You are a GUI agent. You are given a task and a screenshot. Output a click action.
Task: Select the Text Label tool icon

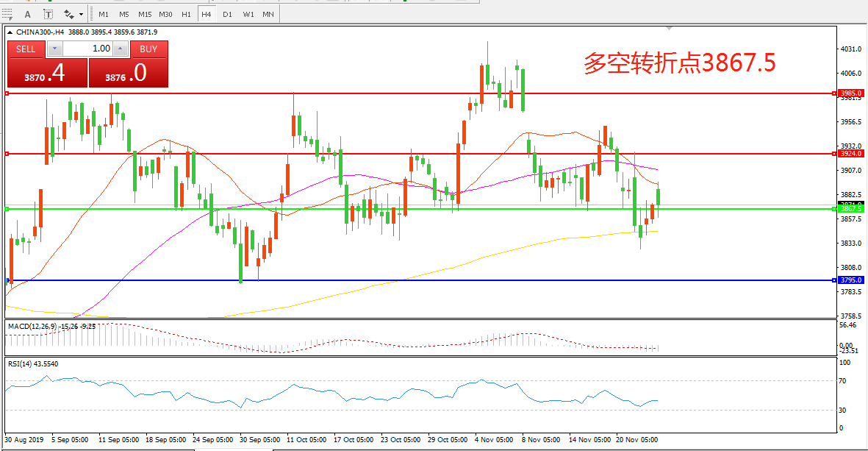48,14
